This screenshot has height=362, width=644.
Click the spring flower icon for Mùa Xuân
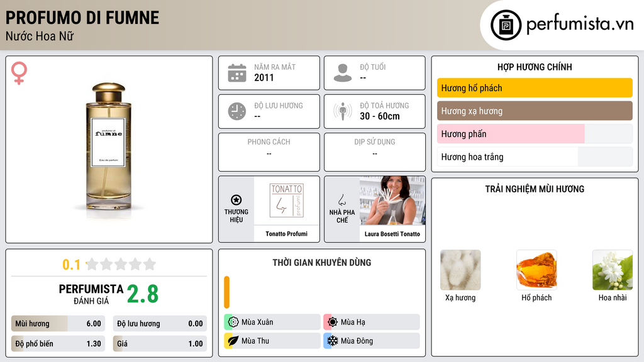pyautogui.click(x=233, y=322)
